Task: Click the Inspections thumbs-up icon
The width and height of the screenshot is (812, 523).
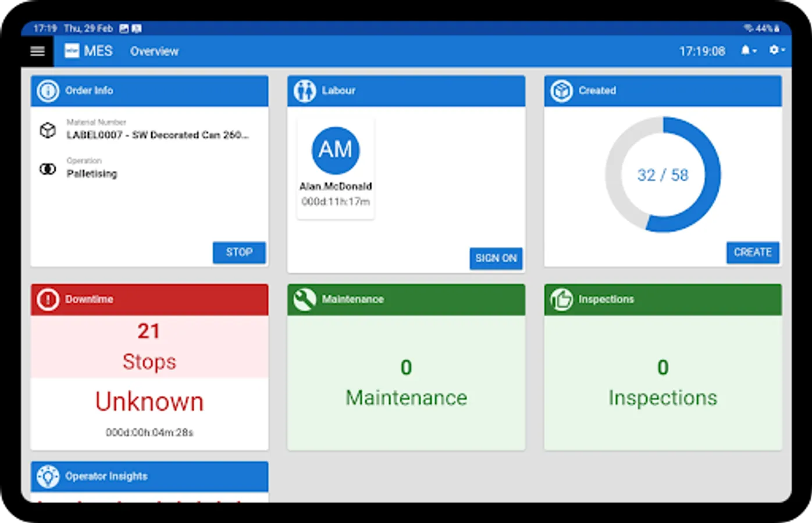Action: click(561, 299)
